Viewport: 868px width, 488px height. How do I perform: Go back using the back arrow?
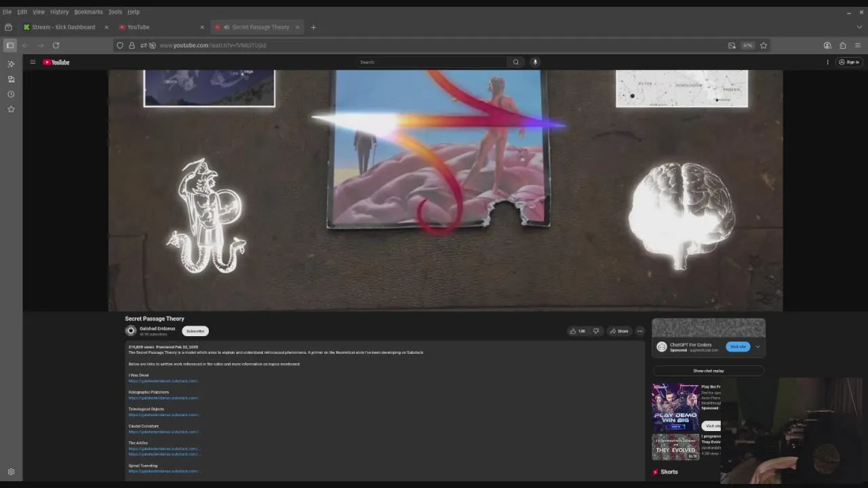point(25,45)
